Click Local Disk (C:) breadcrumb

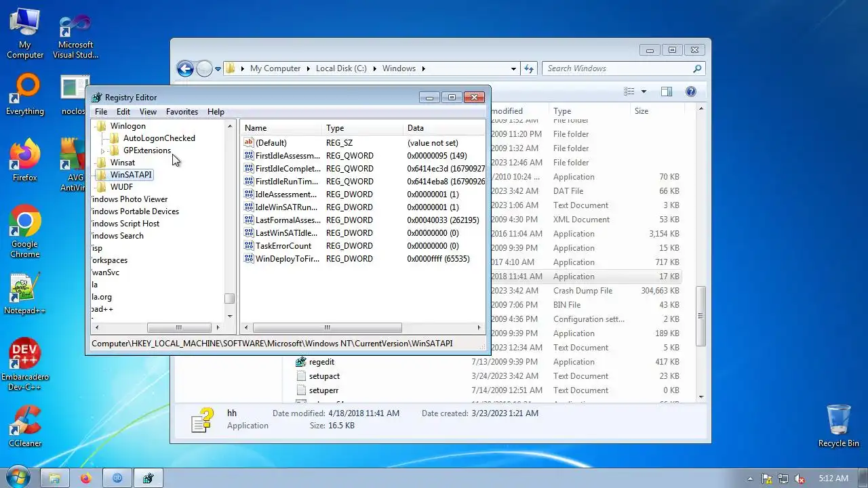(341, 68)
